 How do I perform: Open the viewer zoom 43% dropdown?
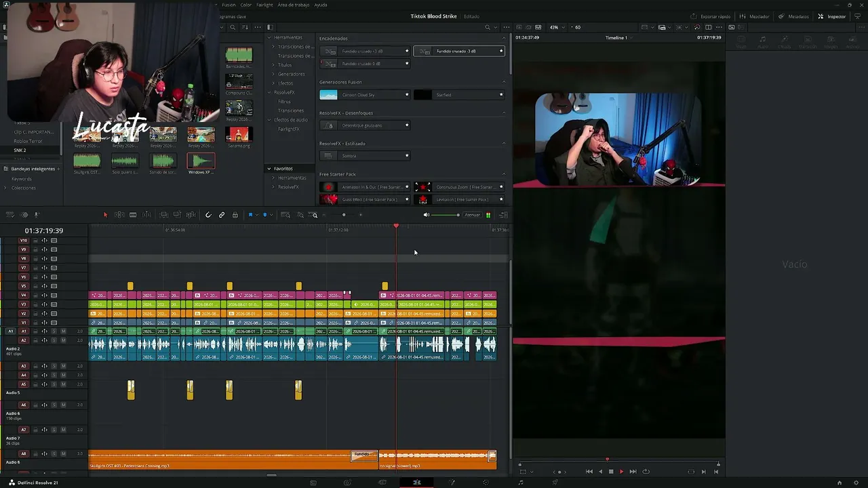(x=557, y=27)
